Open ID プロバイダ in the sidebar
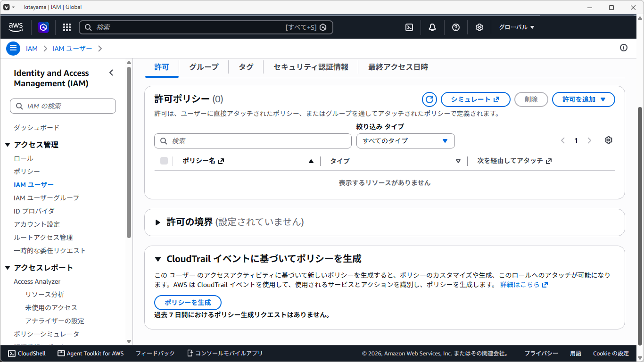The image size is (644, 362). click(34, 211)
